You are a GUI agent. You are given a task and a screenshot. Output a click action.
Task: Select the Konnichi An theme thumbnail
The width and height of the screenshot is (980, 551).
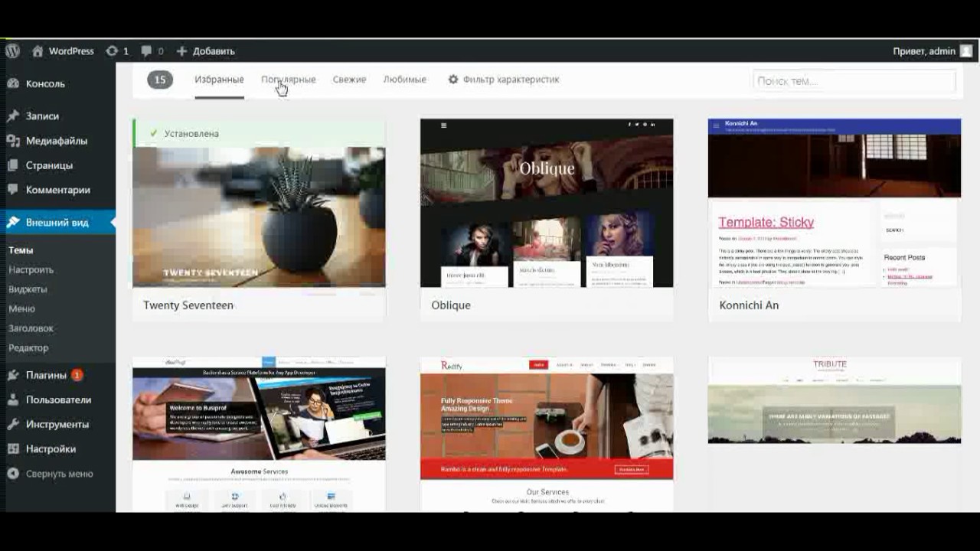(x=835, y=203)
